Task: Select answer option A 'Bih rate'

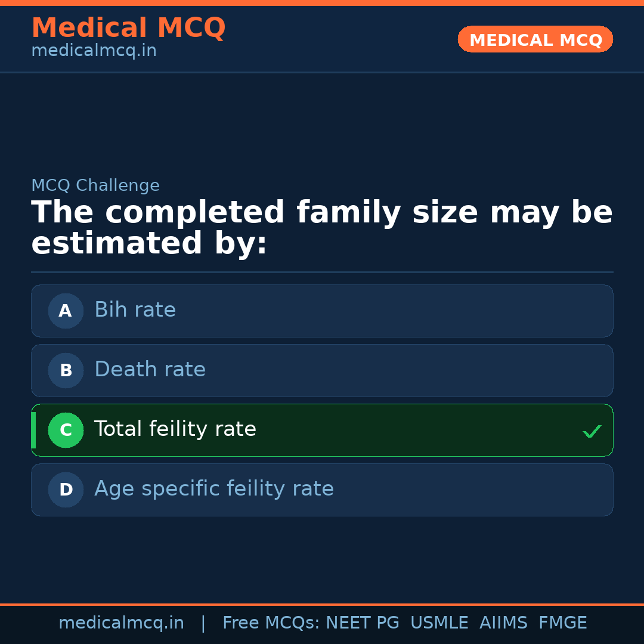Action: (x=322, y=311)
